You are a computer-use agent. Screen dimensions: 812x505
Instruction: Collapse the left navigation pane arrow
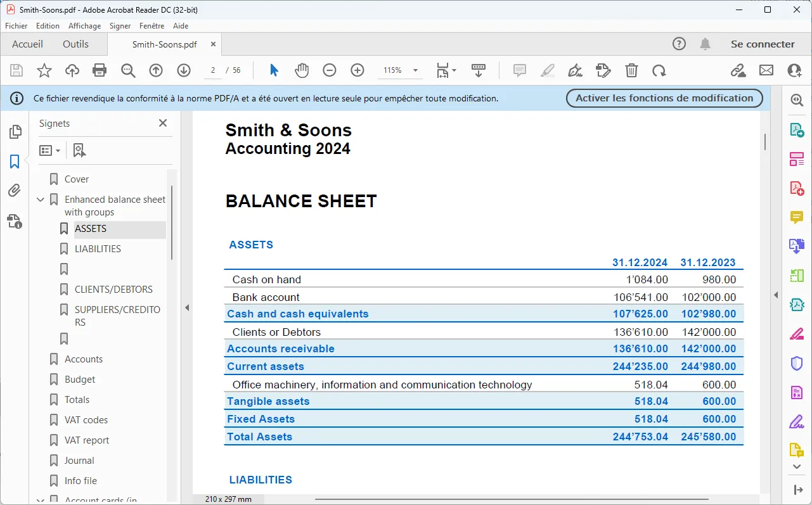click(x=187, y=308)
